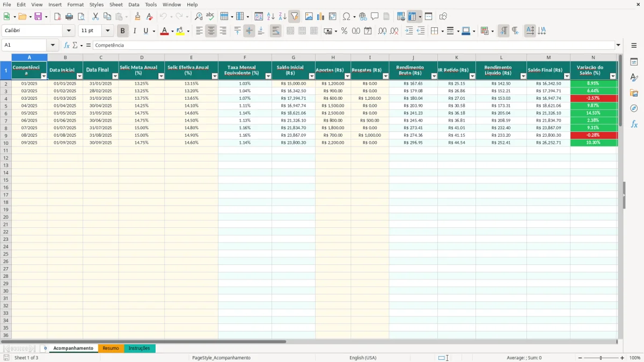644x362 pixels.
Task: Open filter dropdown on Data Final column
Action: click(115, 76)
